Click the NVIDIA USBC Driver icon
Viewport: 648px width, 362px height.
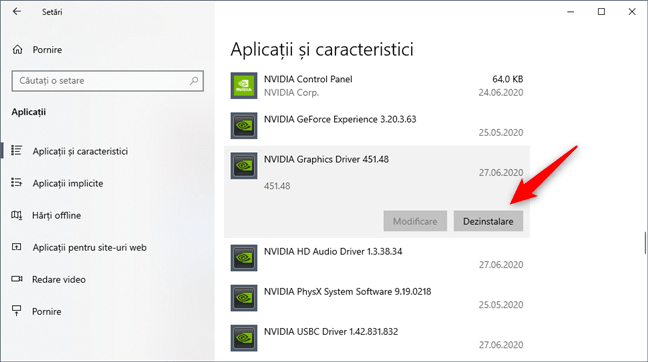click(244, 338)
